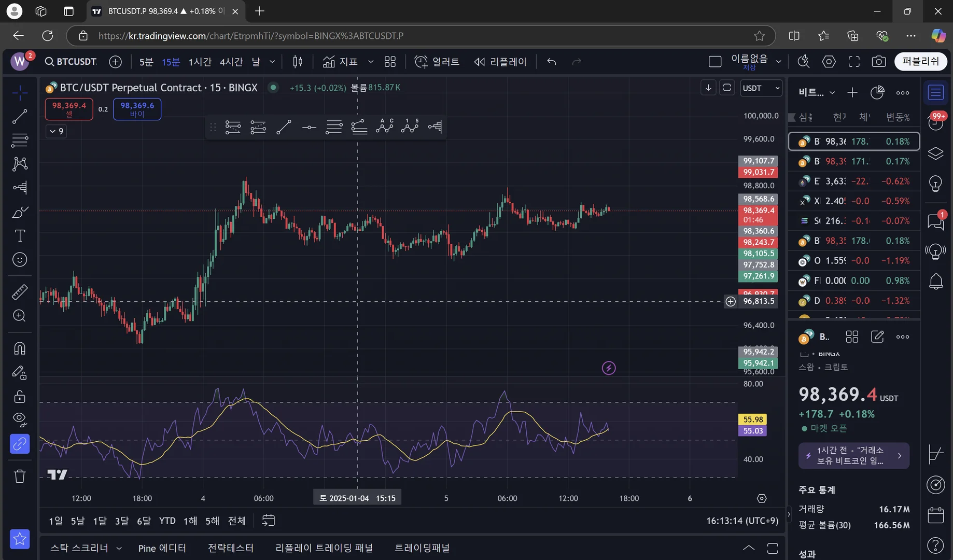The width and height of the screenshot is (953, 560).
Task: Activate the zoom in tool
Action: tap(20, 316)
